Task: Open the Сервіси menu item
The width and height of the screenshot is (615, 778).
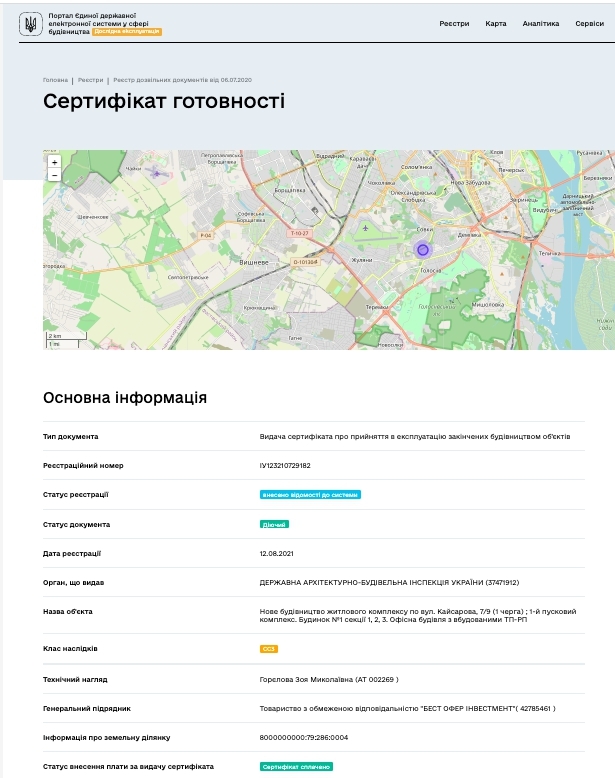Action: [590, 23]
